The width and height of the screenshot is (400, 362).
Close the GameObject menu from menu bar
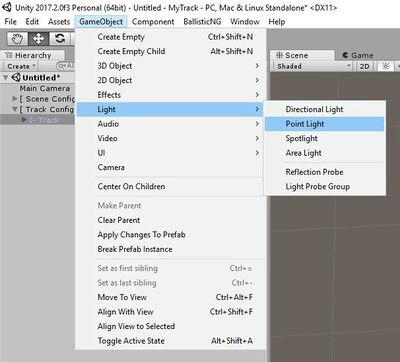[x=101, y=22]
